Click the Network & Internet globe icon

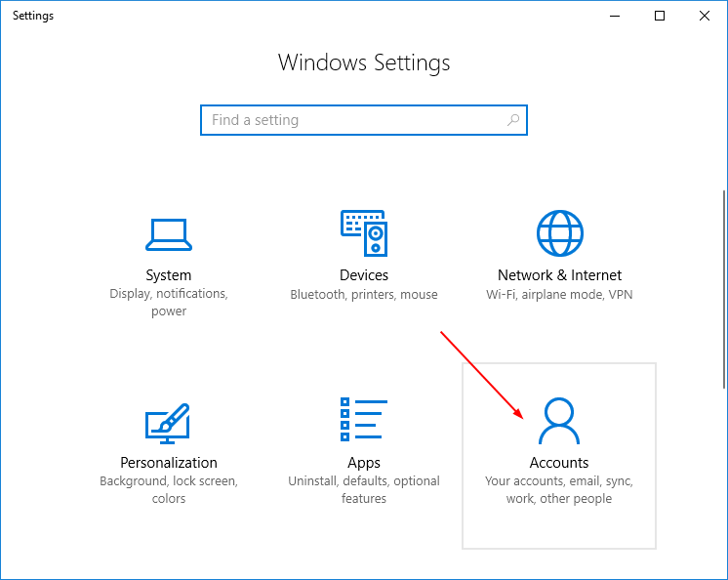(x=559, y=233)
